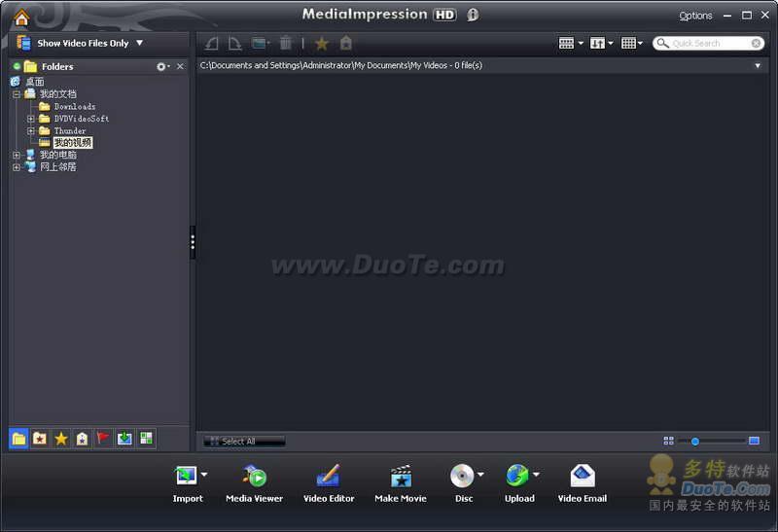Click the Import button
This screenshot has height=532, width=778.
[187, 484]
